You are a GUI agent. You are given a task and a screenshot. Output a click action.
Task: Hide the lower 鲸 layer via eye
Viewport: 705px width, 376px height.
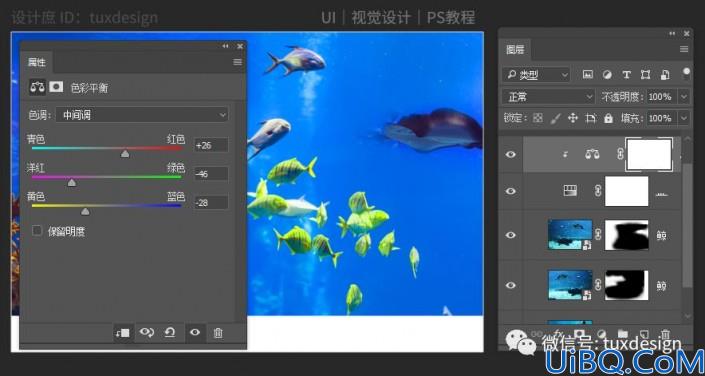[511, 285]
